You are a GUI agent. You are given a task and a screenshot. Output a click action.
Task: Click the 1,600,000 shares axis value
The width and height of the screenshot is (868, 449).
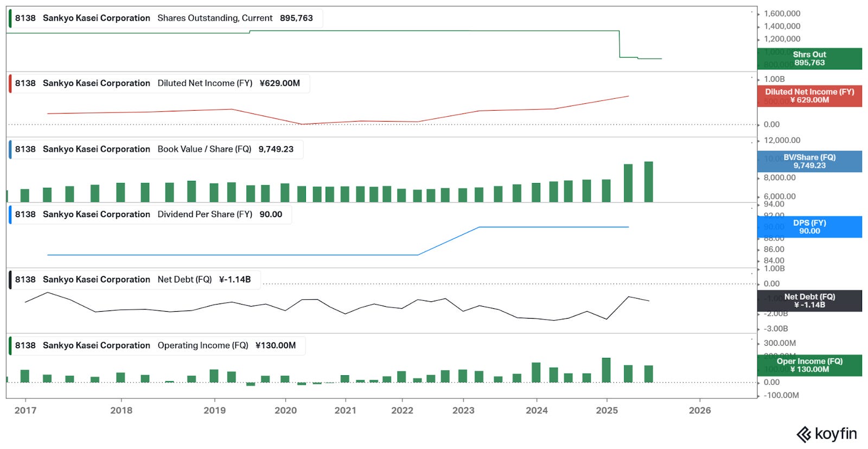(782, 14)
